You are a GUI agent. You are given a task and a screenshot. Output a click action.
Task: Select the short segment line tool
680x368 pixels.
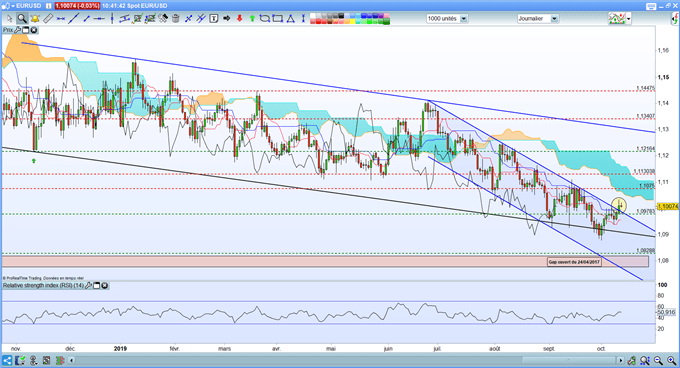pos(87,19)
